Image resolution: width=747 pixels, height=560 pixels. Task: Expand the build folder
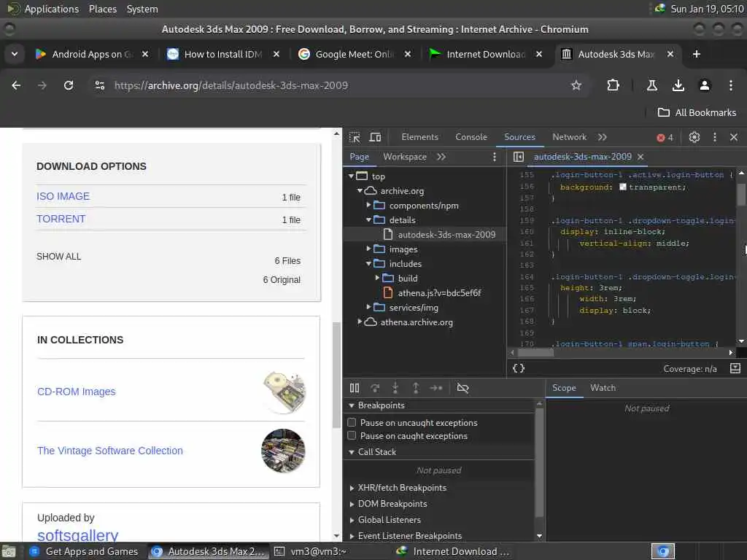(377, 278)
